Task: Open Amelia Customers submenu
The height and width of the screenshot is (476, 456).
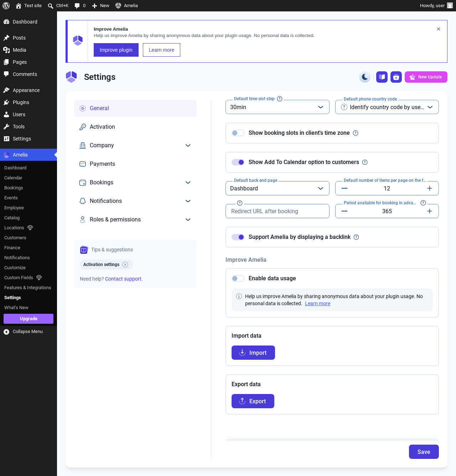Action: pos(15,238)
